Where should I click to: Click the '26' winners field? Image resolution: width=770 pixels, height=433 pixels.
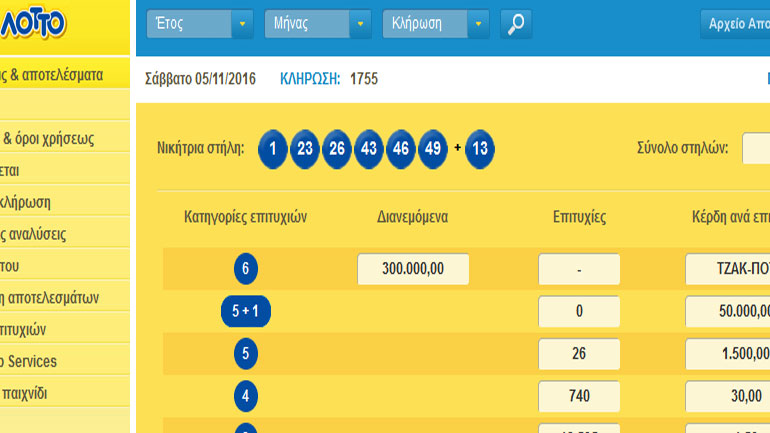click(579, 353)
